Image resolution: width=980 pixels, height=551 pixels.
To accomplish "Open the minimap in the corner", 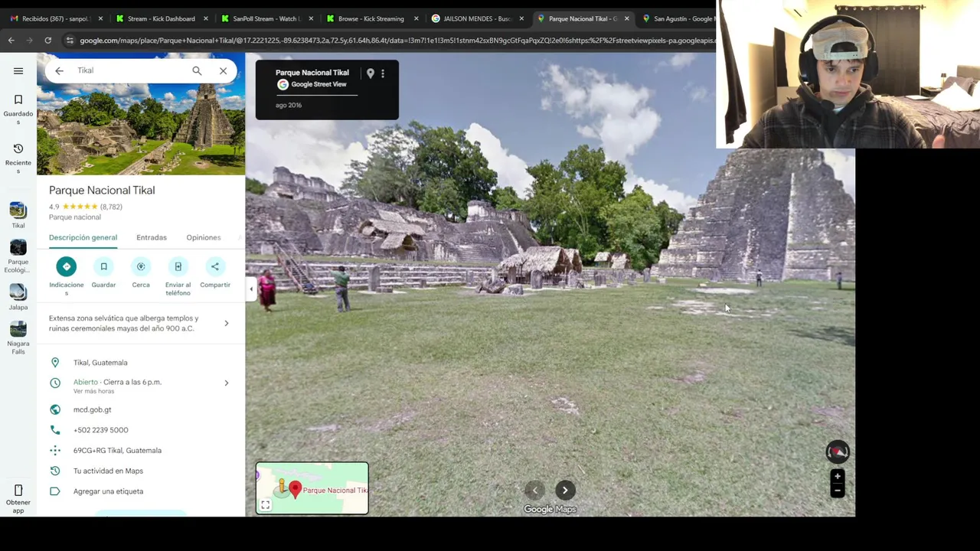I will pyautogui.click(x=312, y=488).
